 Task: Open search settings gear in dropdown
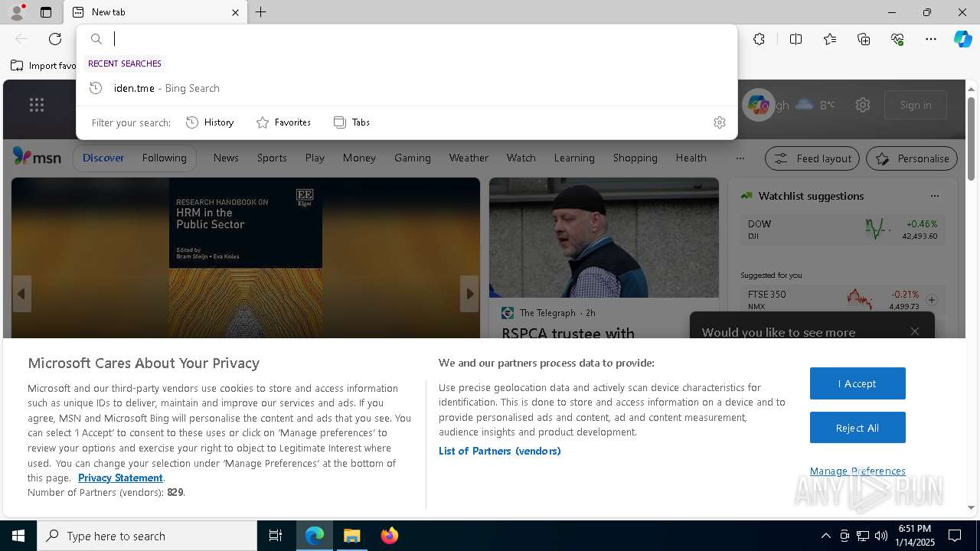719,122
